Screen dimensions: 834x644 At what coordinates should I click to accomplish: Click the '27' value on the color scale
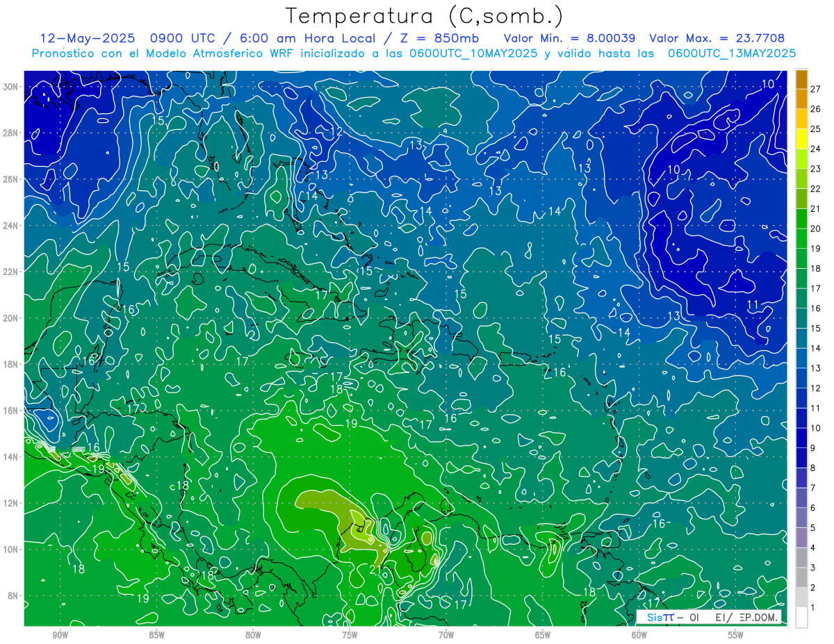[x=816, y=88]
